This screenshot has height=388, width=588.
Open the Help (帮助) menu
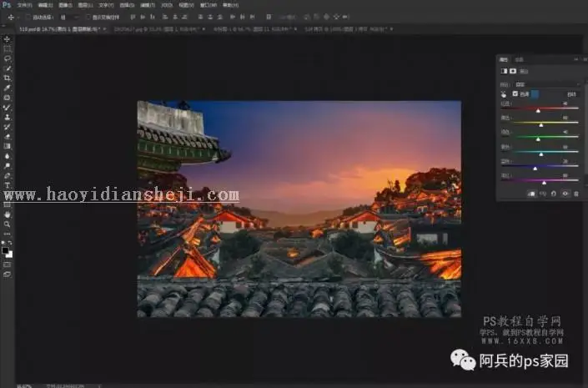point(230,5)
